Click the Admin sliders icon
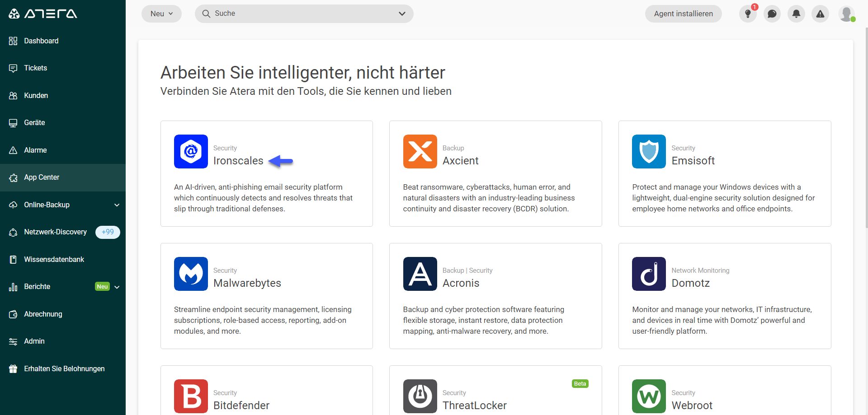 coord(13,341)
